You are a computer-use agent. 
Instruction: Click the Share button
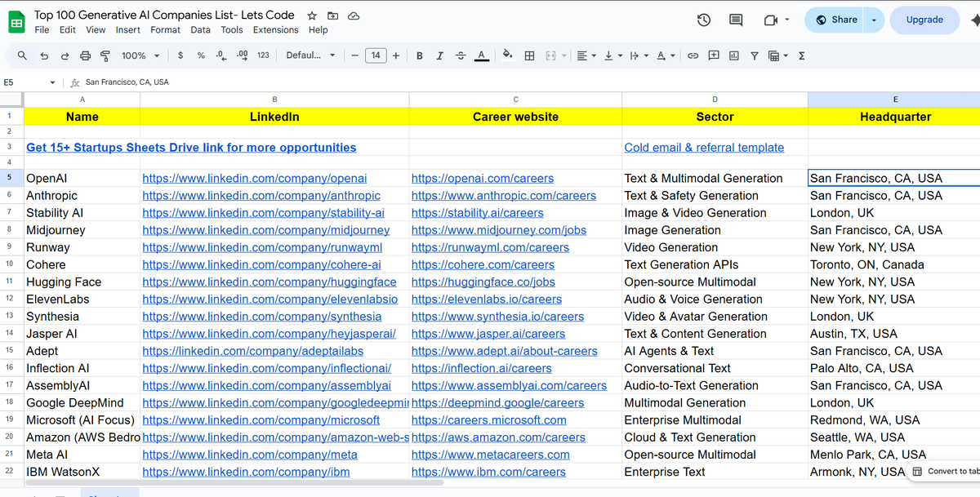pyautogui.click(x=835, y=20)
